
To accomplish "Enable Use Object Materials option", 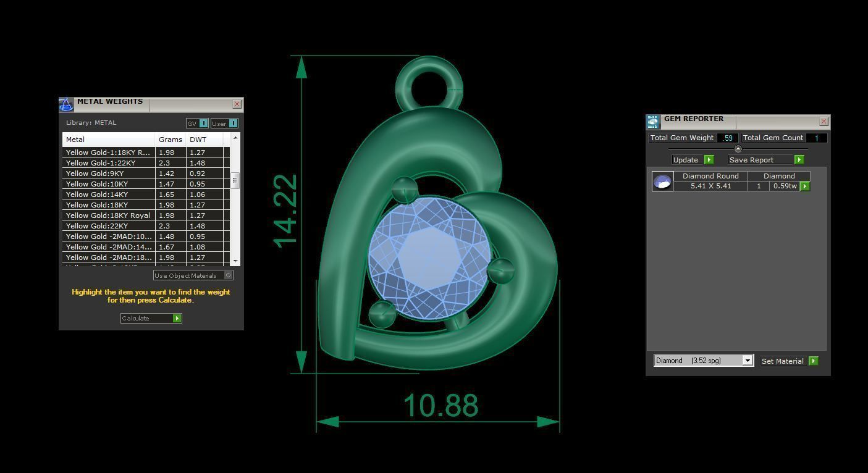I will coord(193,275).
